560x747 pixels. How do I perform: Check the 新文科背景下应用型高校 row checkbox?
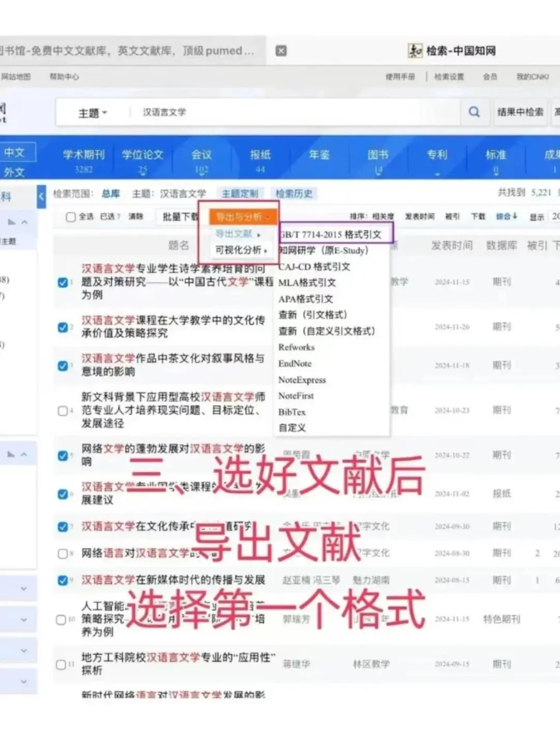pyautogui.click(x=62, y=411)
